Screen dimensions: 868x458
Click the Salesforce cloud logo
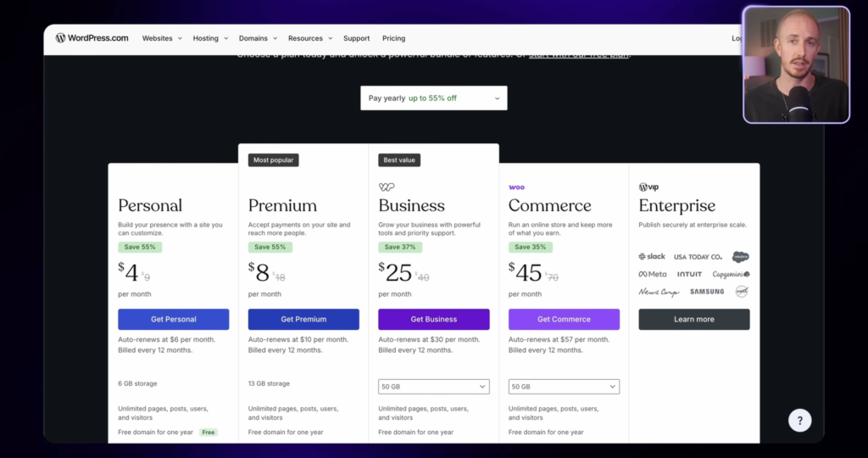pos(740,257)
